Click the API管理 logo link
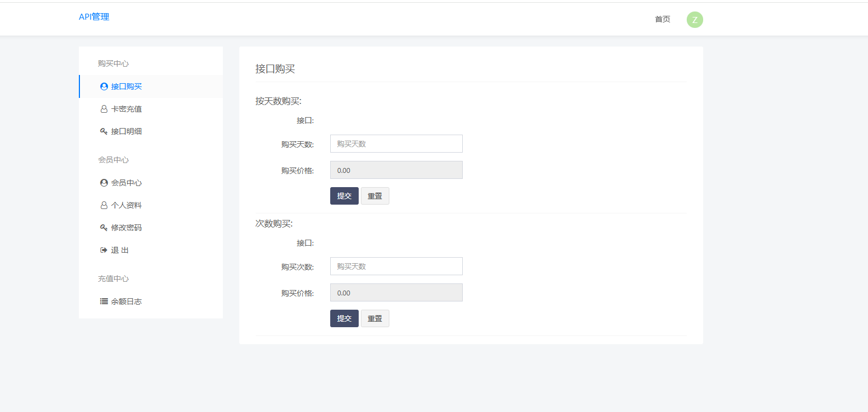868x412 pixels. 94,17
